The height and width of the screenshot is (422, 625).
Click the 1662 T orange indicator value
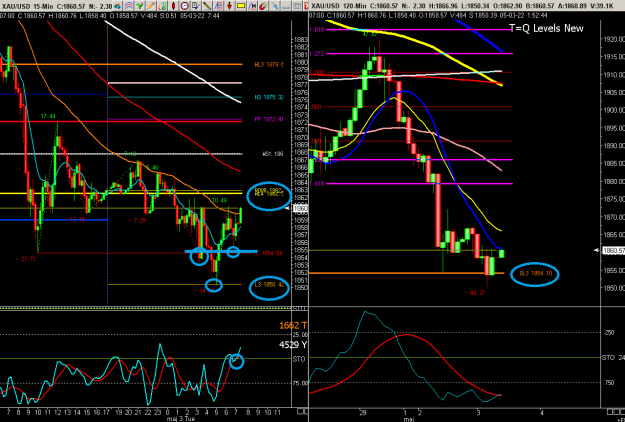[x=293, y=326]
